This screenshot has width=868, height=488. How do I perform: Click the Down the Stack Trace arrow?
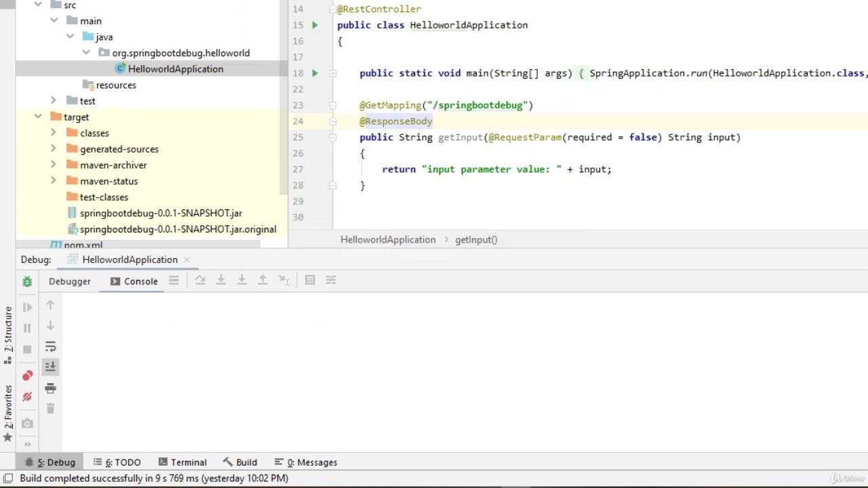50,326
